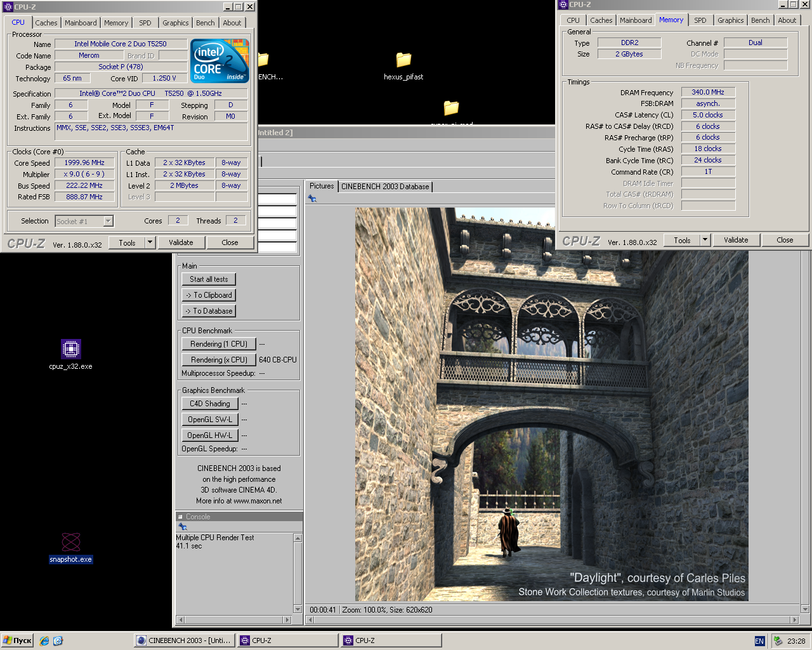
Task: Click the system tray network icon
Action: [777, 640]
